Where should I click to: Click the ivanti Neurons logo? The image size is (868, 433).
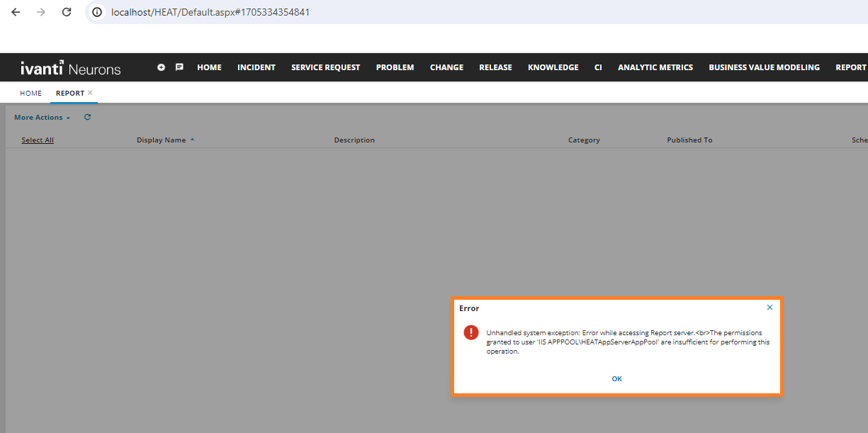[x=70, y=67]
